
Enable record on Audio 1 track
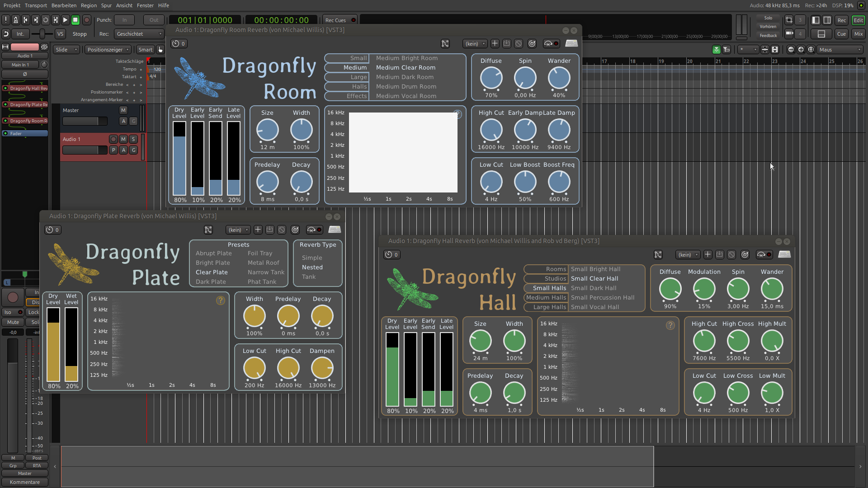(113, 139)
